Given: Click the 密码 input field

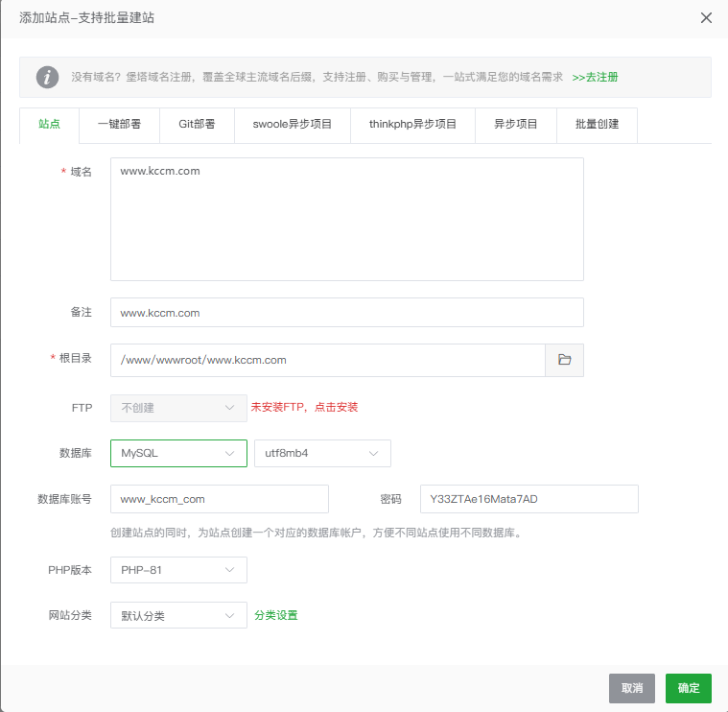Looking at the screenshot, I should pyautogui.click(x=528, y=499).
